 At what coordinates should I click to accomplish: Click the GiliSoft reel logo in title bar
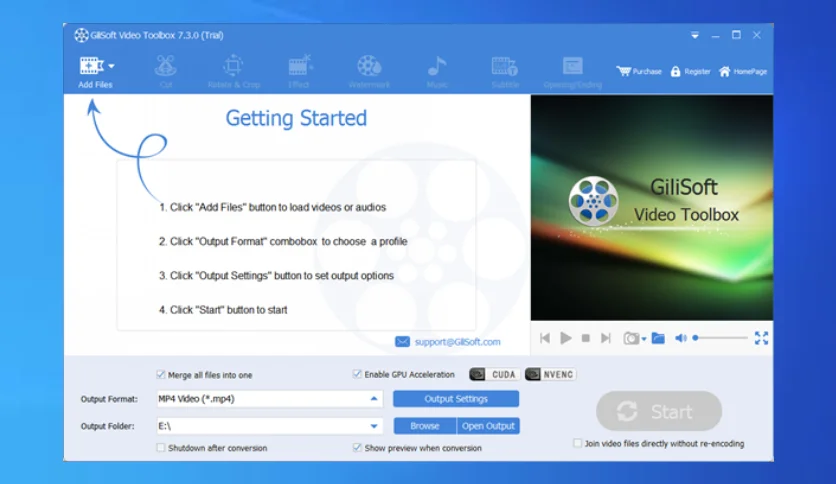[x=81, y=35]
